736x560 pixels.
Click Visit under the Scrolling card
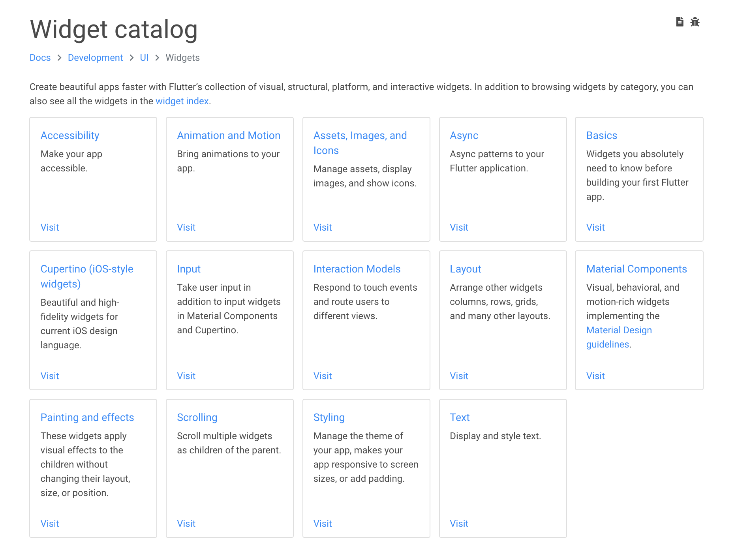coord(186,524)
